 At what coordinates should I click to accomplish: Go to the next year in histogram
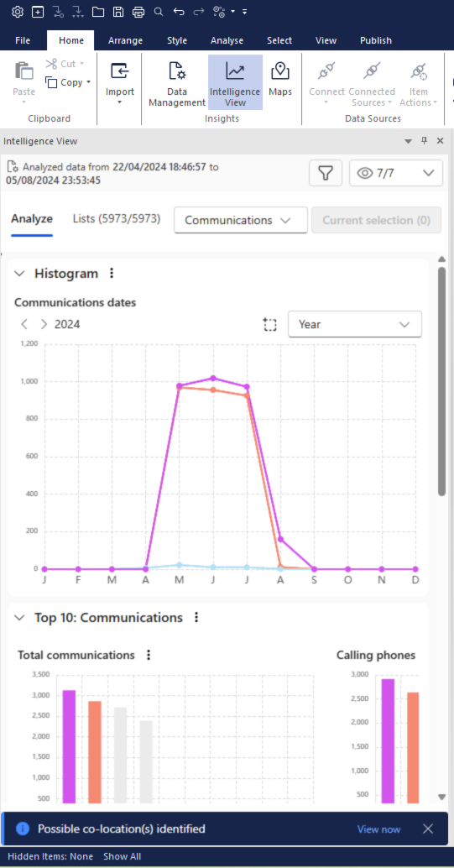[x=44, y=324]
